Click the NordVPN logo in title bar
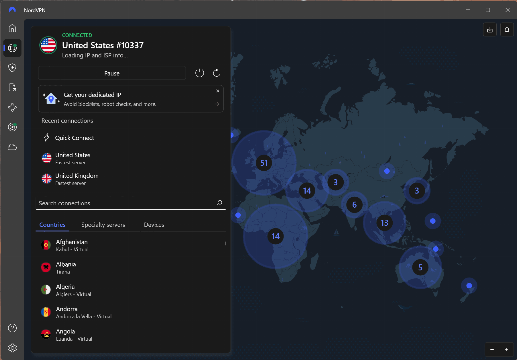The image size is (517, 360). coord(12,10)
